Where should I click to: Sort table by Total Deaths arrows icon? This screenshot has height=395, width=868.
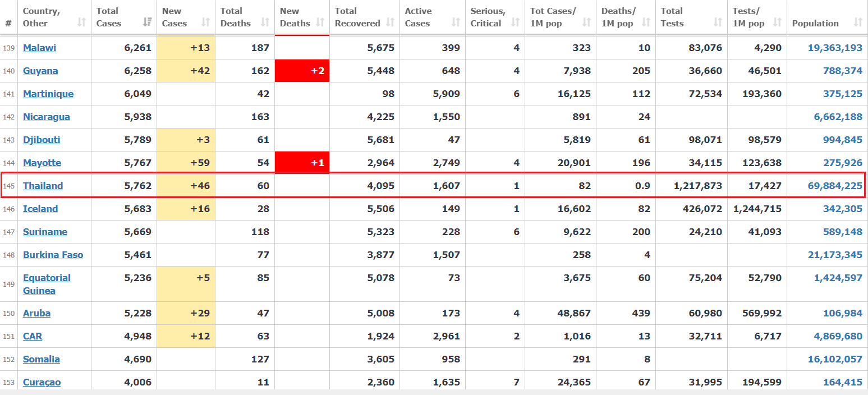[x=264, y=23]
